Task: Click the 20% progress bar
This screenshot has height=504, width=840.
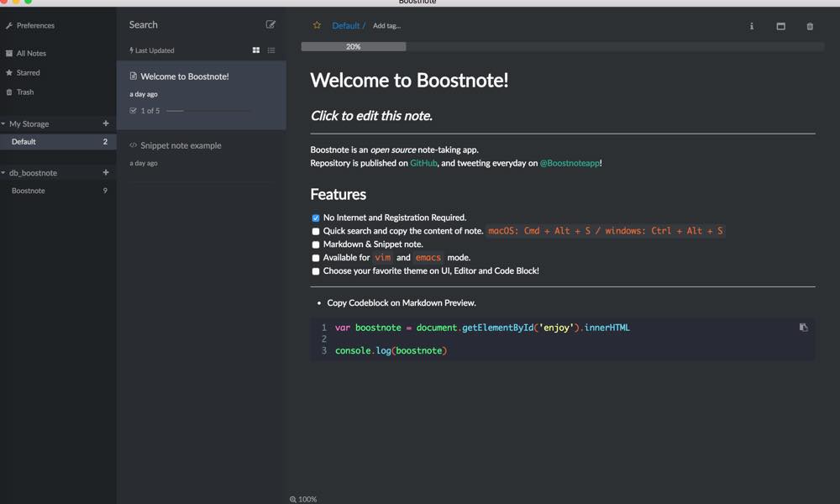Action: click(354, 47)
